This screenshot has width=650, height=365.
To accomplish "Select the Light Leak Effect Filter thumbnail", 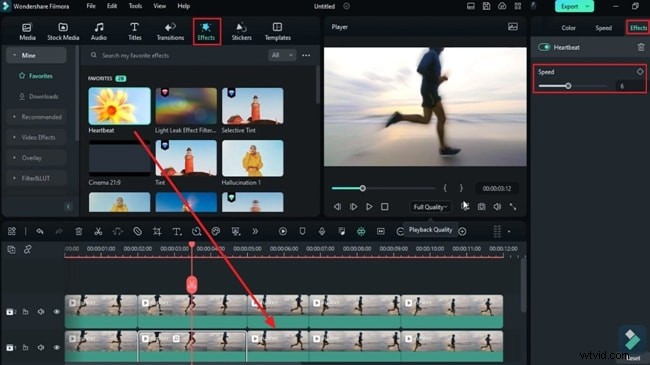I will click(x=186, y=106).
